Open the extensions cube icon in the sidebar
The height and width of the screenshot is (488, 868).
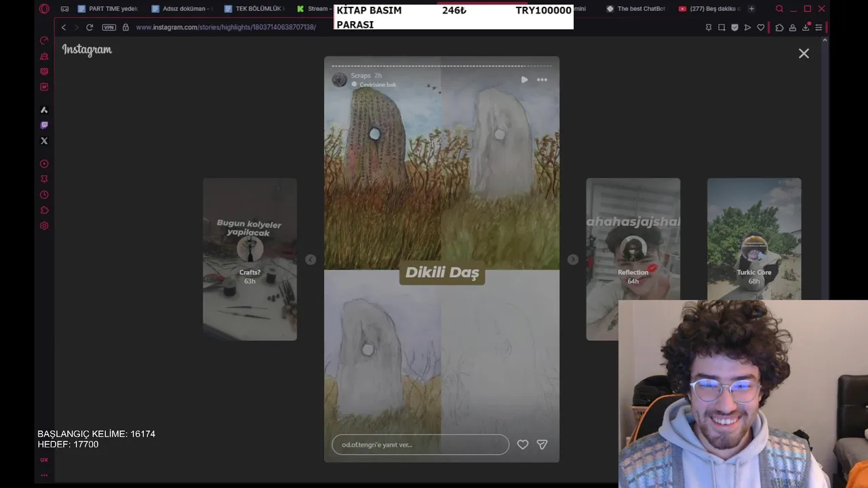pyautogui.click(x=44, y=210)
